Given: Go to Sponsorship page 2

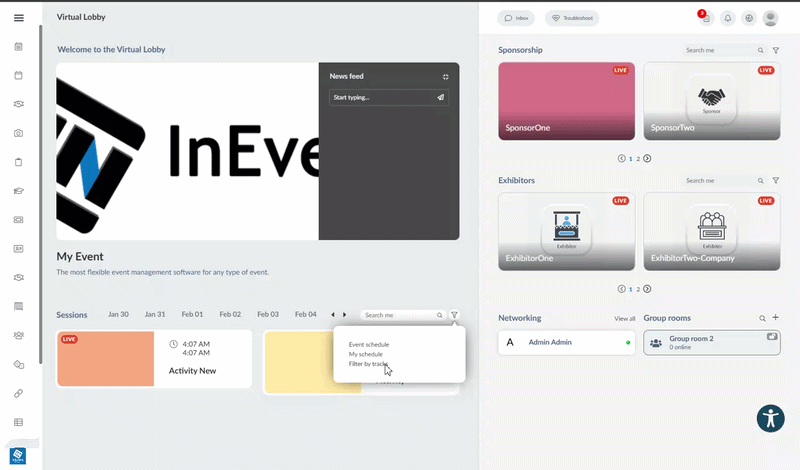Looking at the screenshot, I should (x=638, y=159).
